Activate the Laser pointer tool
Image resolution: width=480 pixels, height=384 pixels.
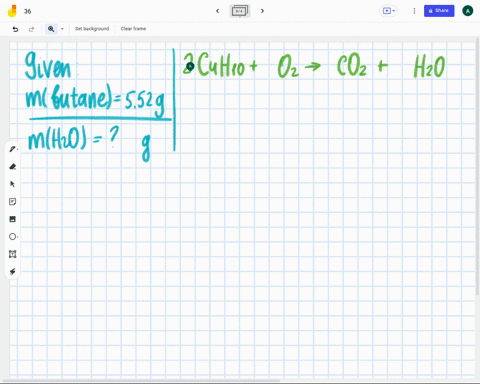(13, 272)
